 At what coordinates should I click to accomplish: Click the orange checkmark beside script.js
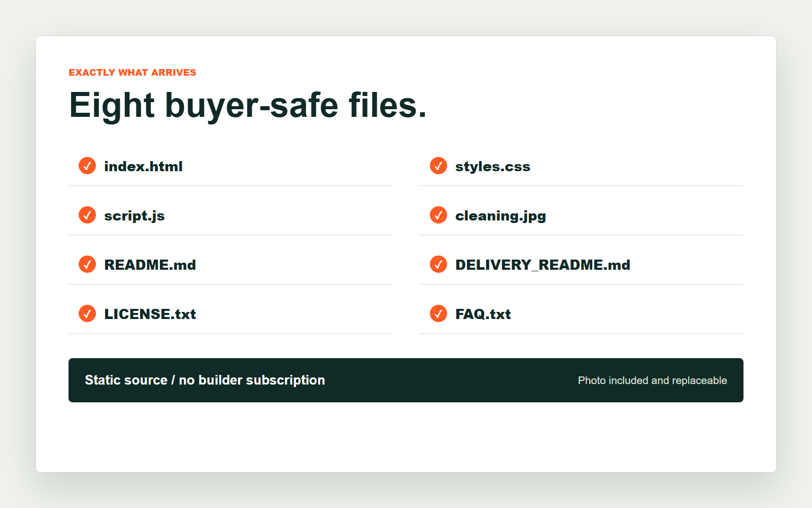87,215
